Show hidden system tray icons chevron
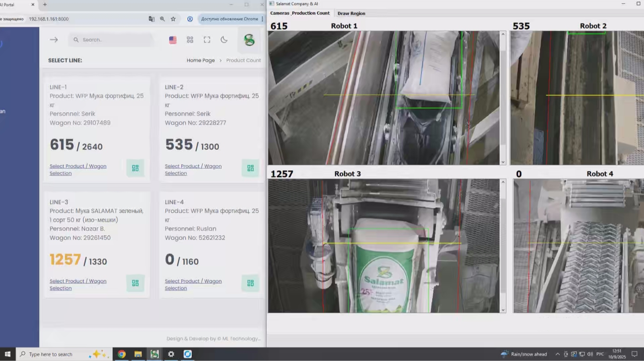644x361 pixels. (x=557, y=354)
